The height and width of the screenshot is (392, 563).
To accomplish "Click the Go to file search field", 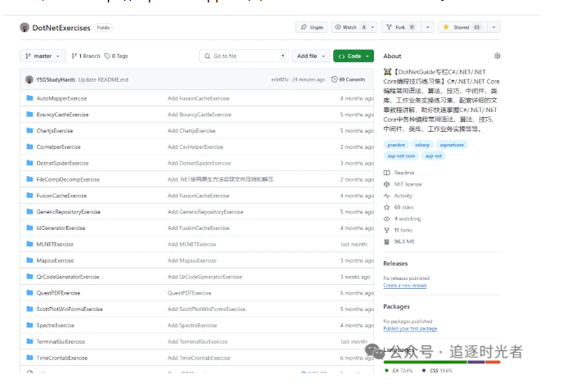I will click(244, 56).
